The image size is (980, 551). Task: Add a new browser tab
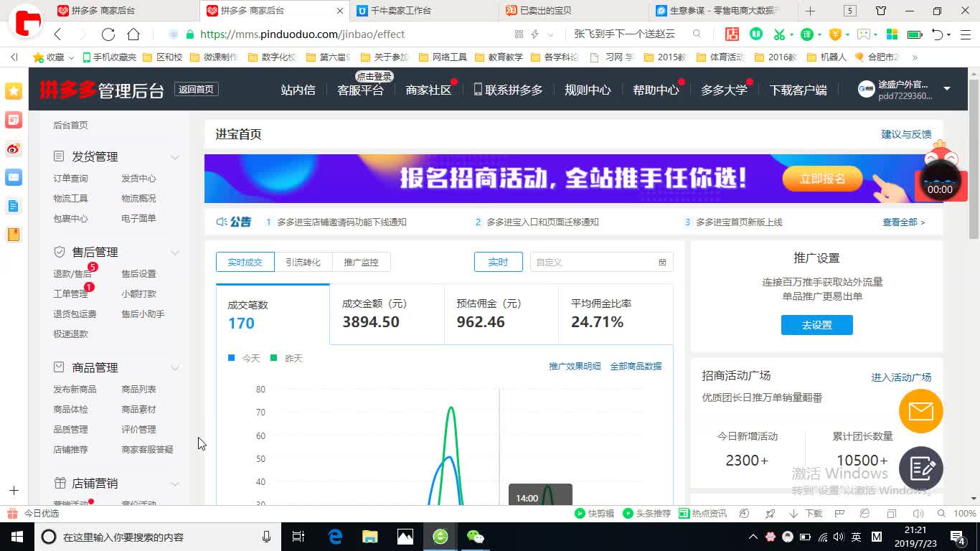coord(810,11)
